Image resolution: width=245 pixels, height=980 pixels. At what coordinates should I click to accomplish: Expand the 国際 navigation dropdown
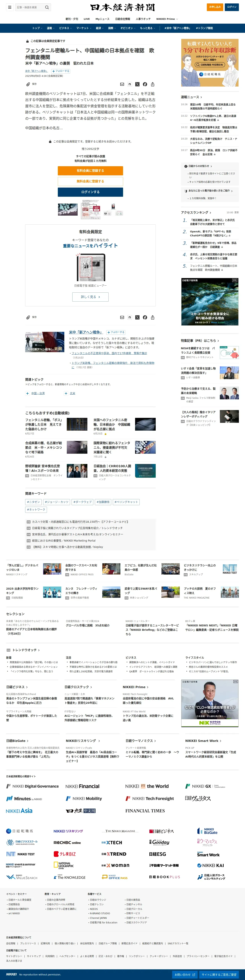(x=112, y=28)
